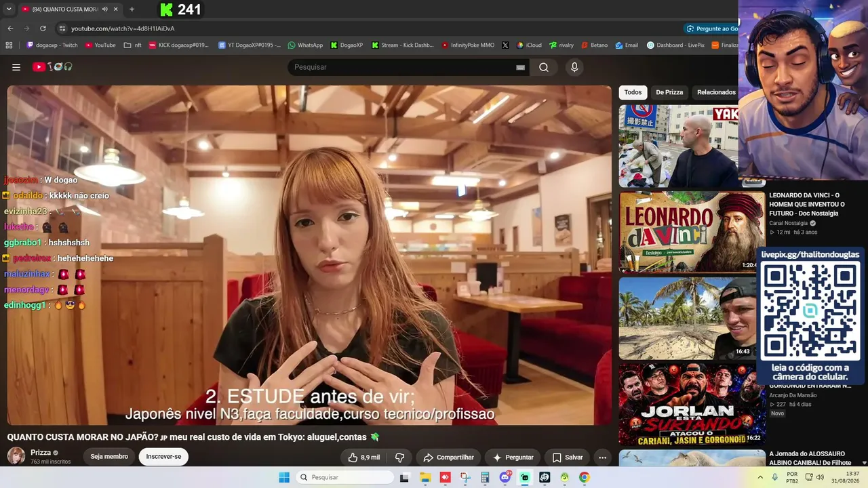868x488 pixels.
Task: Open the Stream - Kick Dashboard bookmark
Action: 402,45
